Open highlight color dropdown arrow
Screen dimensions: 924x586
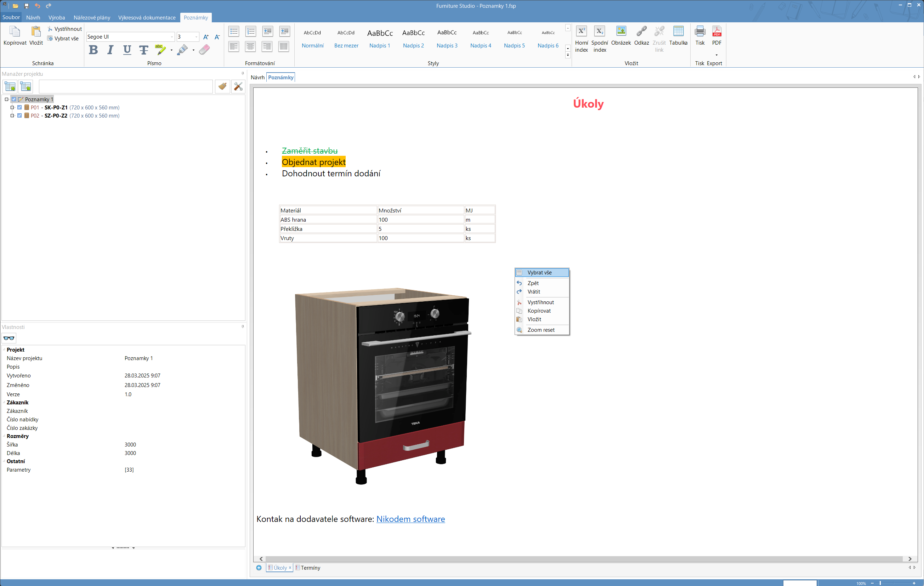pos(171,50)
